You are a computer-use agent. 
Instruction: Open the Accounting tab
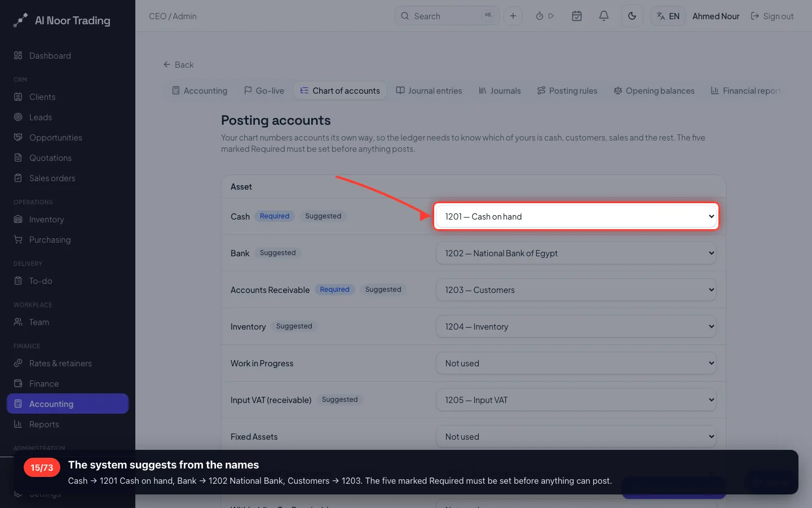click(200, 91)
